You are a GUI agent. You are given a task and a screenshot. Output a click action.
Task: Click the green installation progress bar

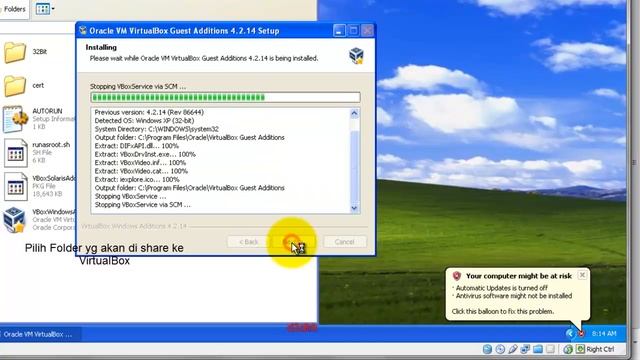tap(225, 97)
